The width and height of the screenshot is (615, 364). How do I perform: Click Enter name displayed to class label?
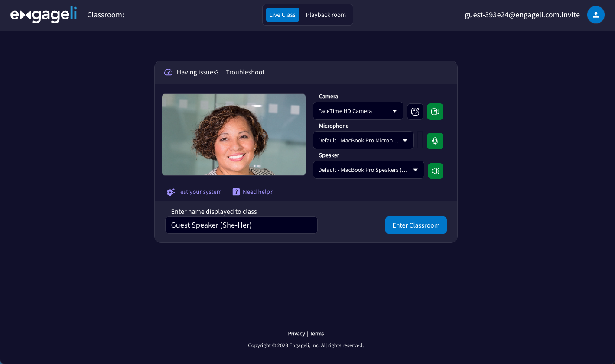coord(214,212)
